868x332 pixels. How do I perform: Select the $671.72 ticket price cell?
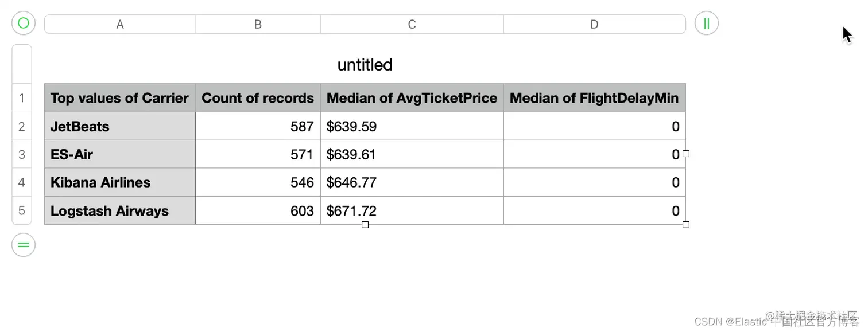tap(412, 211)
